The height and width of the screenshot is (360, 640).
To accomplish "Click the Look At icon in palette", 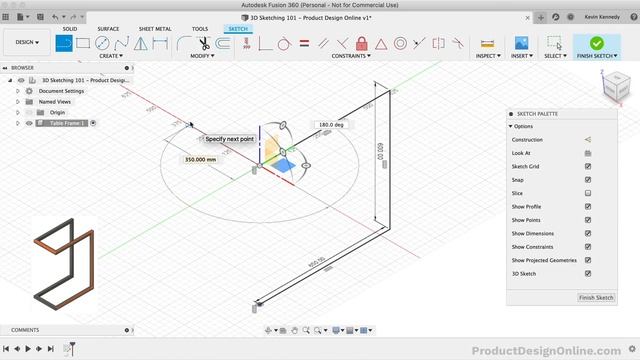I will coord(588,153).
